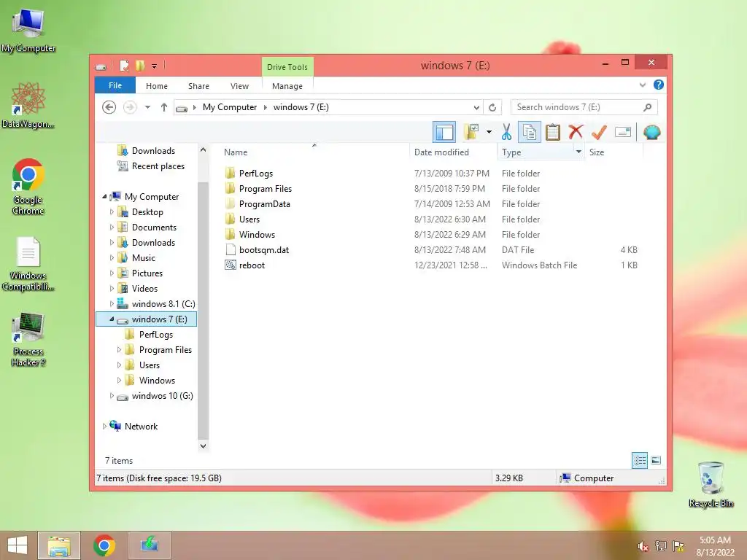Expand the windwos 10 (G:) tree node

[112, 396]
